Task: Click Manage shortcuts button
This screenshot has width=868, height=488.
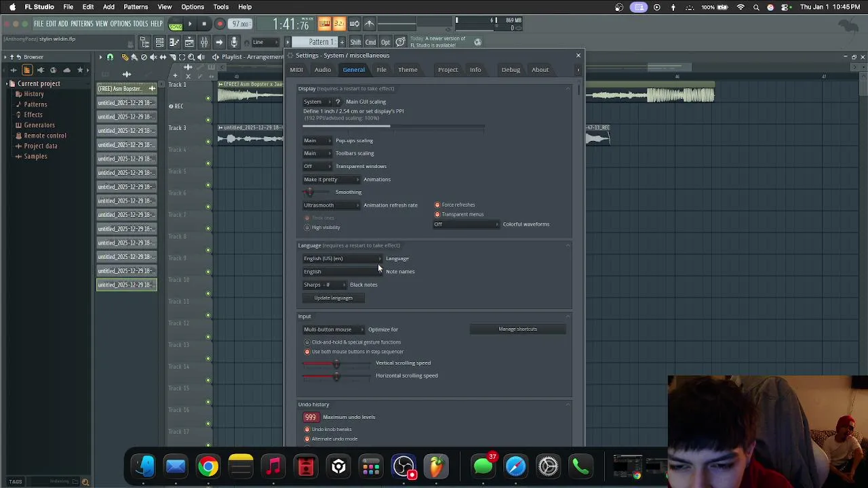Action: point(518,329)
